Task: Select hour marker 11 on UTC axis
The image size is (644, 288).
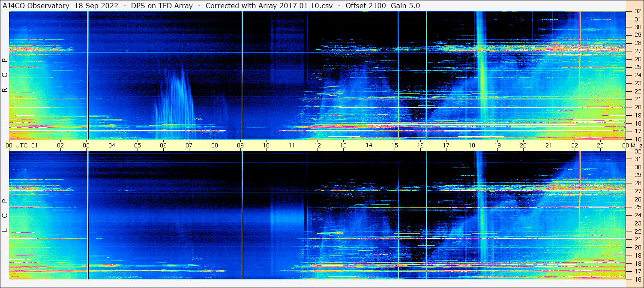Action: [x=292, y=145]
